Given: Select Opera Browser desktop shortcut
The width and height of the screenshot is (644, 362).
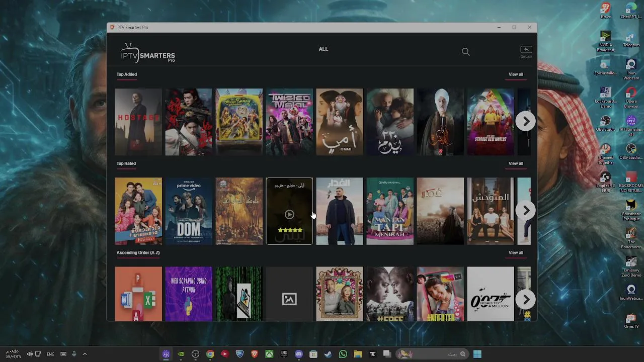Looking at the screenshot, I should tap(631, 98).
